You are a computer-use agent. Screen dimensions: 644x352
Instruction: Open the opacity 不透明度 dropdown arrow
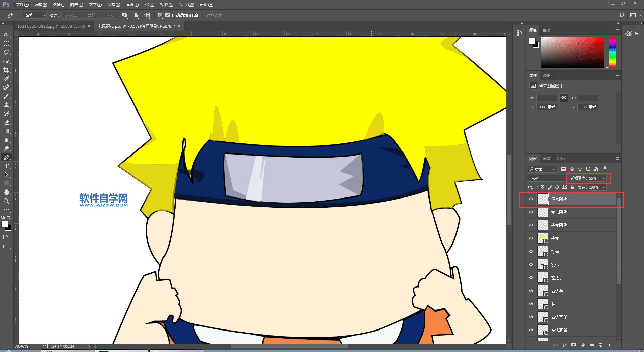click(x=604, y=178)
